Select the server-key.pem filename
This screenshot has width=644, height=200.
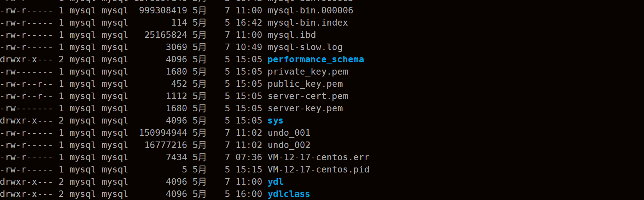pos(305,109)
